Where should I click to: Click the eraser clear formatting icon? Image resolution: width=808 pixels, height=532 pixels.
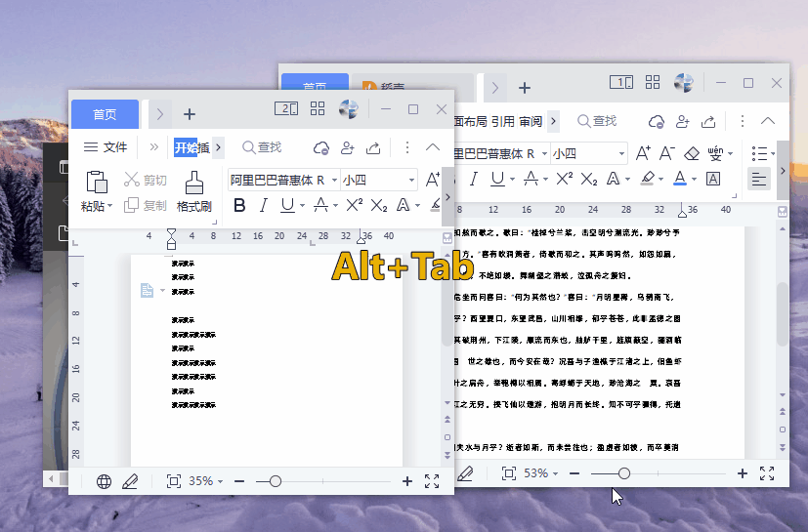[692, 153]
